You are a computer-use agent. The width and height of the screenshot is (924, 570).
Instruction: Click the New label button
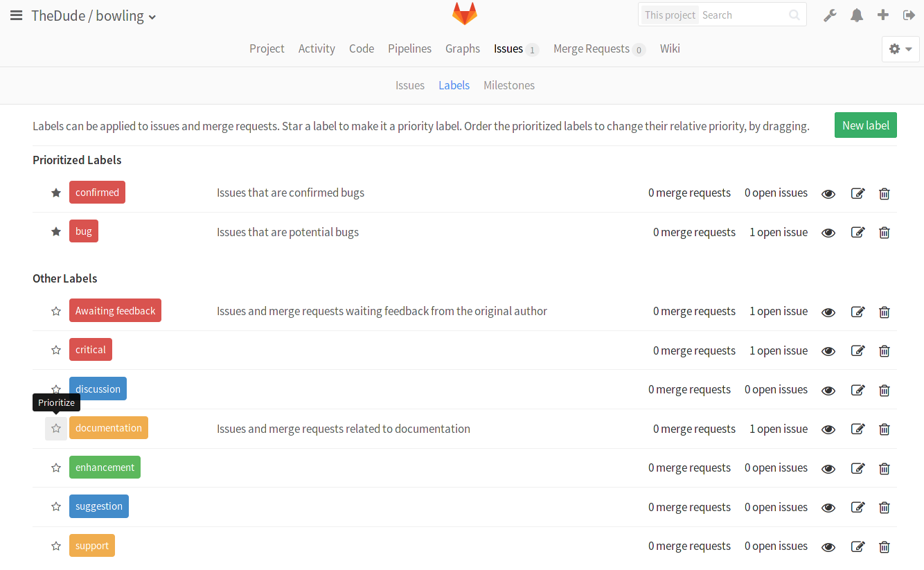point(865,125)
